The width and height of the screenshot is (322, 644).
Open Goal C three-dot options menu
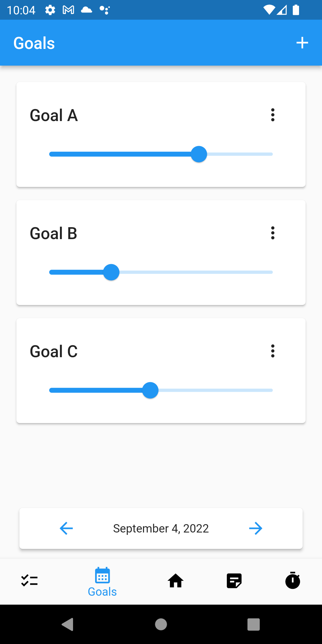[273, 351]
